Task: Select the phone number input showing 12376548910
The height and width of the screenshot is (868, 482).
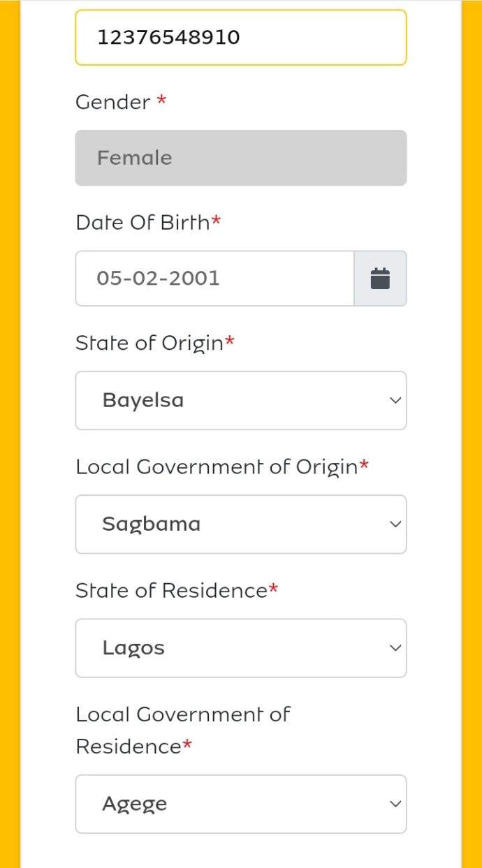Action: (x=241, y=37)
